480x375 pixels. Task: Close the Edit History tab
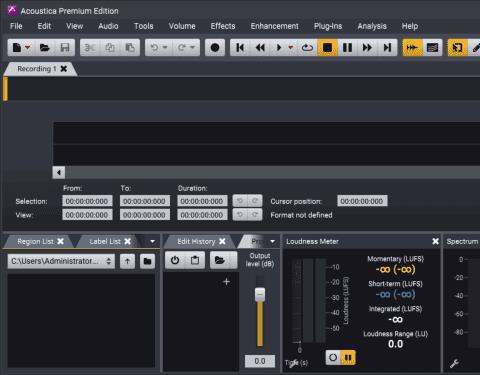(x=222, y=241)
